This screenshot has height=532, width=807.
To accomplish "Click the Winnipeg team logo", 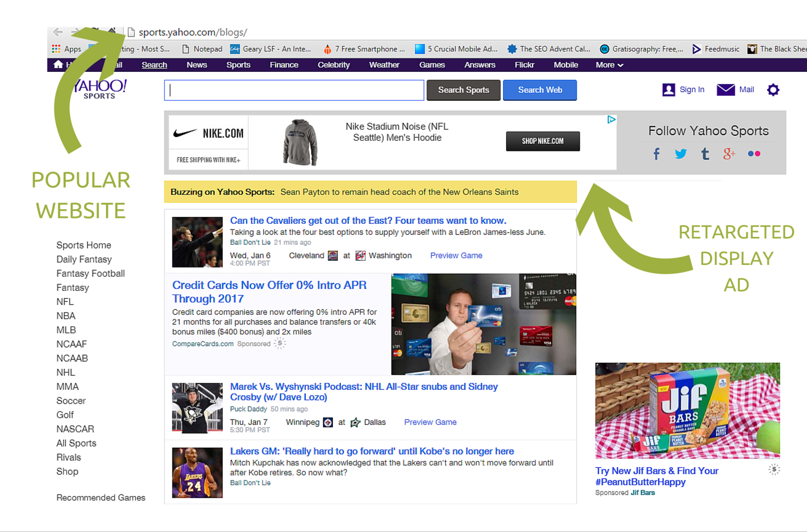I will tap(328, 422).
